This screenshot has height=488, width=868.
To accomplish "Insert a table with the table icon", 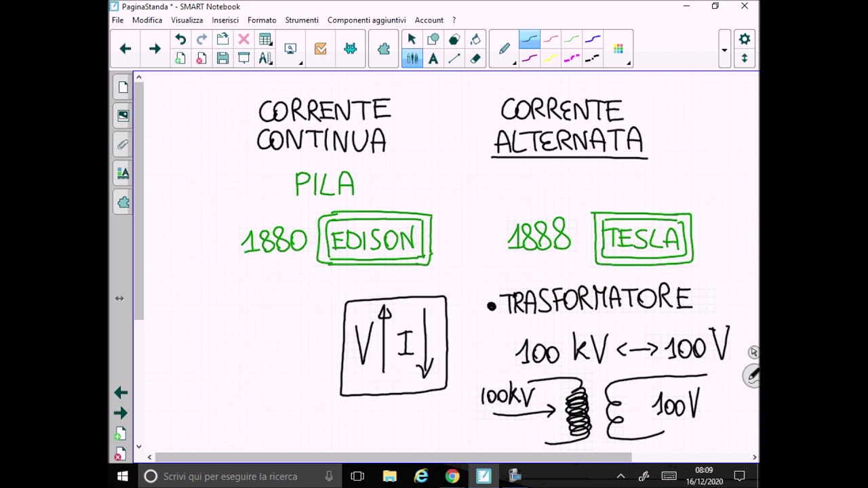I will pyautogui.click(x=265, y=39).
